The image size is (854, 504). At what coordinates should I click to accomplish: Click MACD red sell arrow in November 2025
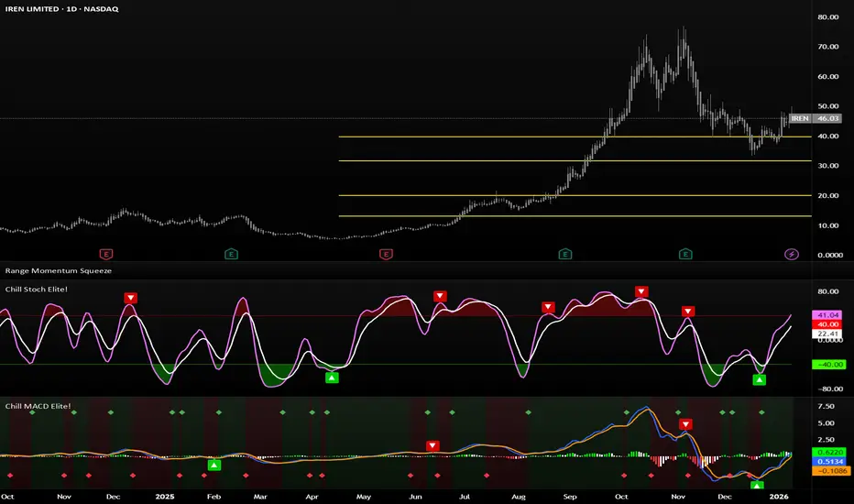685,424
